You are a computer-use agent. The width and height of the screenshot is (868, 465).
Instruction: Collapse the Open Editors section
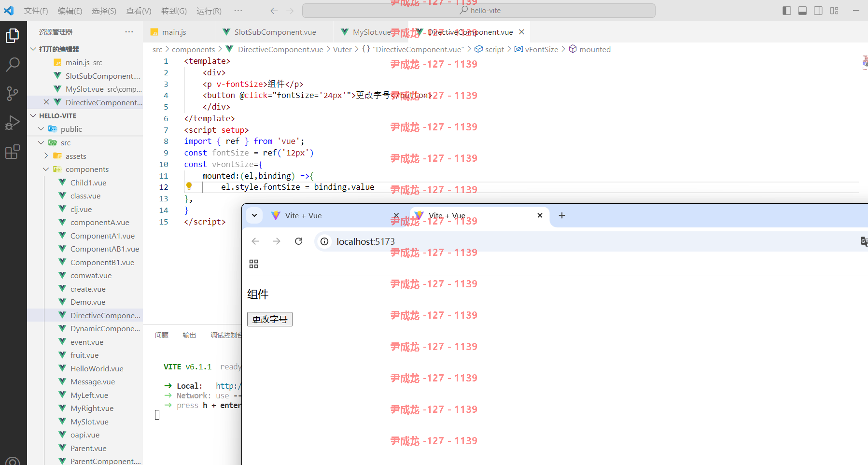point(33,49)
